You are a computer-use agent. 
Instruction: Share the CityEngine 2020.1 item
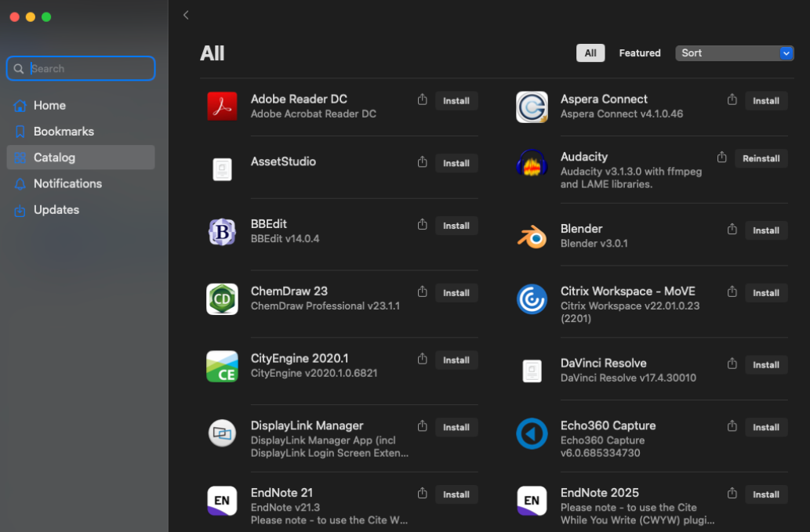[423, 359]
